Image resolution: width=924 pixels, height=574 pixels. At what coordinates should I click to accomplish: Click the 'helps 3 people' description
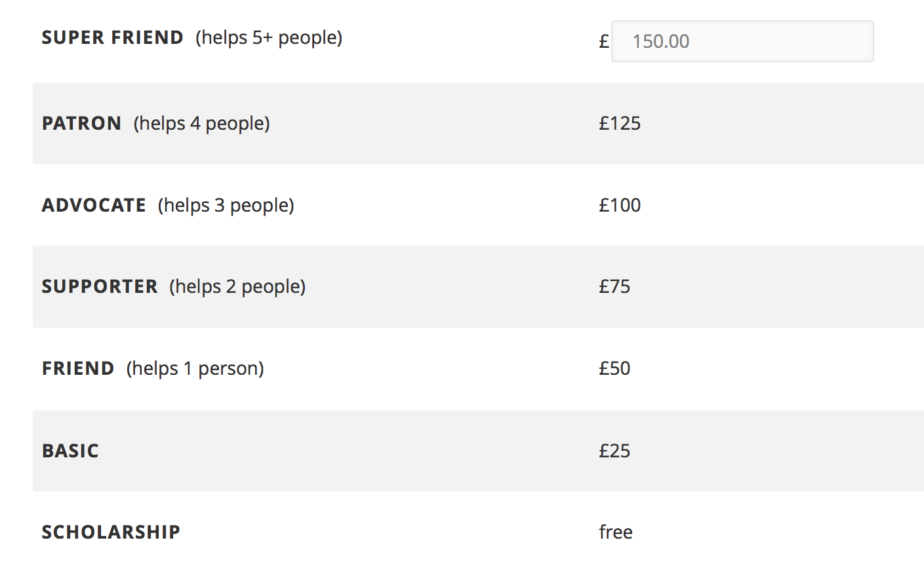(x=226, y=206)
